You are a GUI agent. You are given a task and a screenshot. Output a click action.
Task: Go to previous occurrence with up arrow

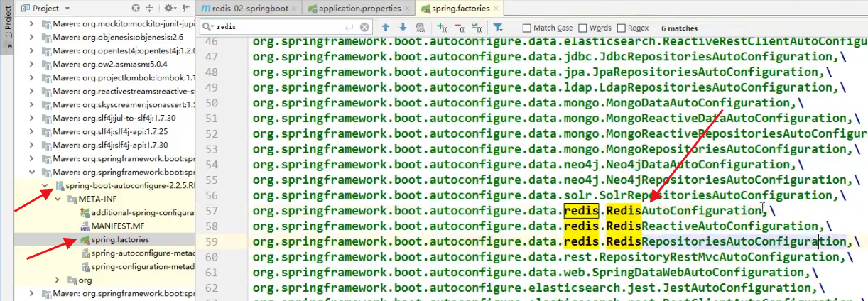click(386, 27)
